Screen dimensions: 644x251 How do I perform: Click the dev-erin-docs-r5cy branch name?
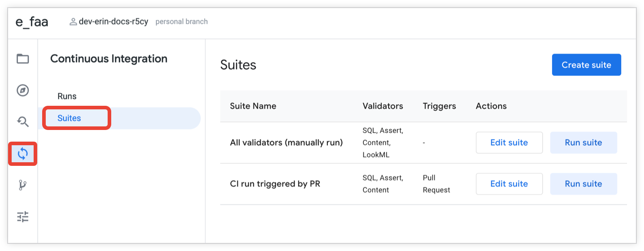pos(113,22)
